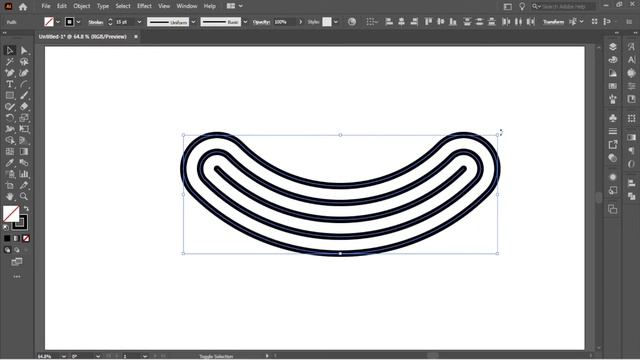Click the Stroke label link
640x360 pixels.
96,22
